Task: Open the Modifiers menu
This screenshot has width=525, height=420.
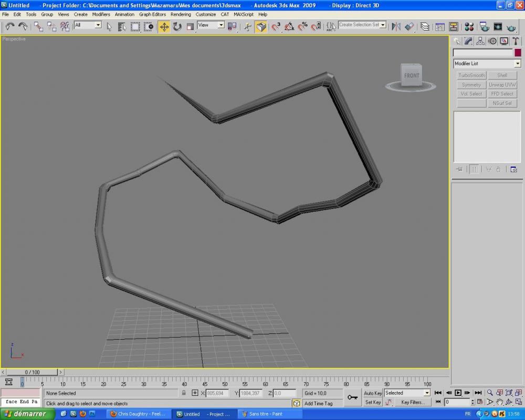Action: [101, 14]
